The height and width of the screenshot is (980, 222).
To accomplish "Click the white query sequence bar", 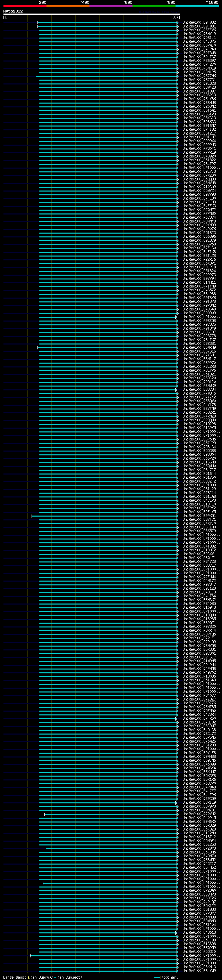I will [x=92, y=14].
